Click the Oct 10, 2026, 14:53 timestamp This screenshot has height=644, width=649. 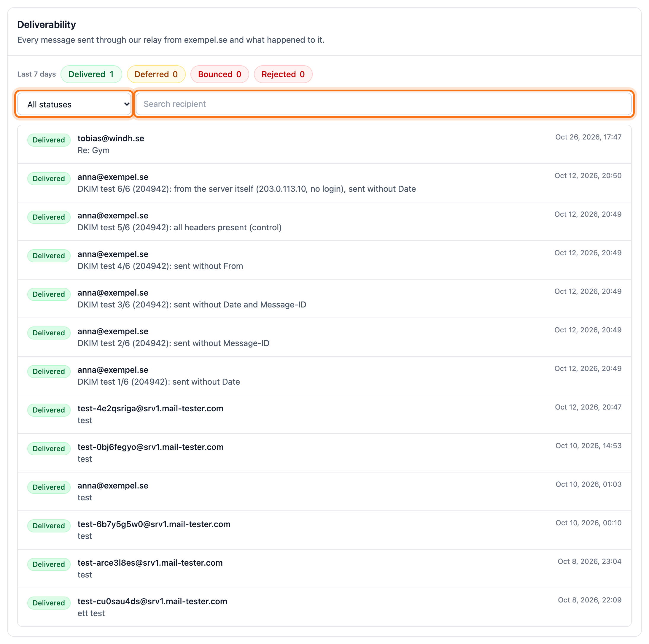tap(588, 446)
